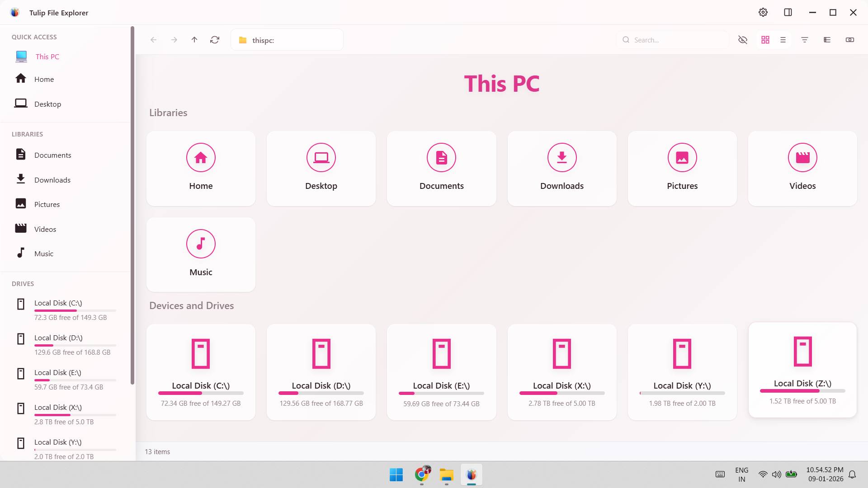Click the split pane icon in the titlebar
Viewport: 868px width, 488px height.
point(788,12)
